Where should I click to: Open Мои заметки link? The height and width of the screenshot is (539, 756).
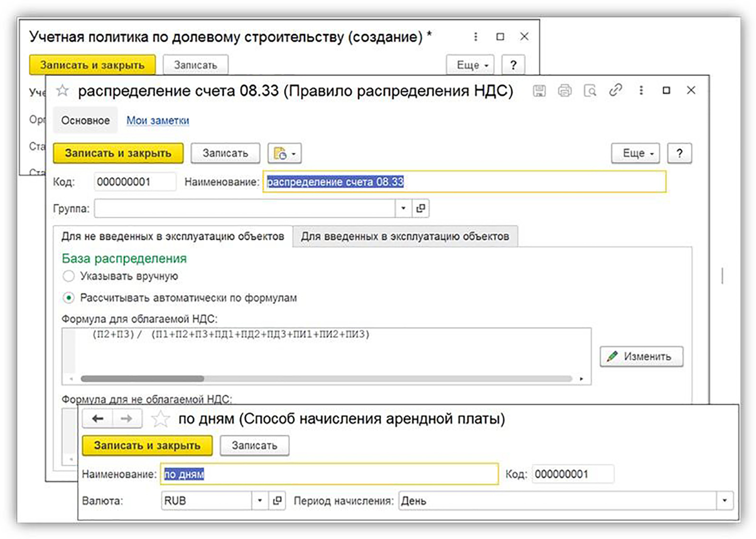158,121
